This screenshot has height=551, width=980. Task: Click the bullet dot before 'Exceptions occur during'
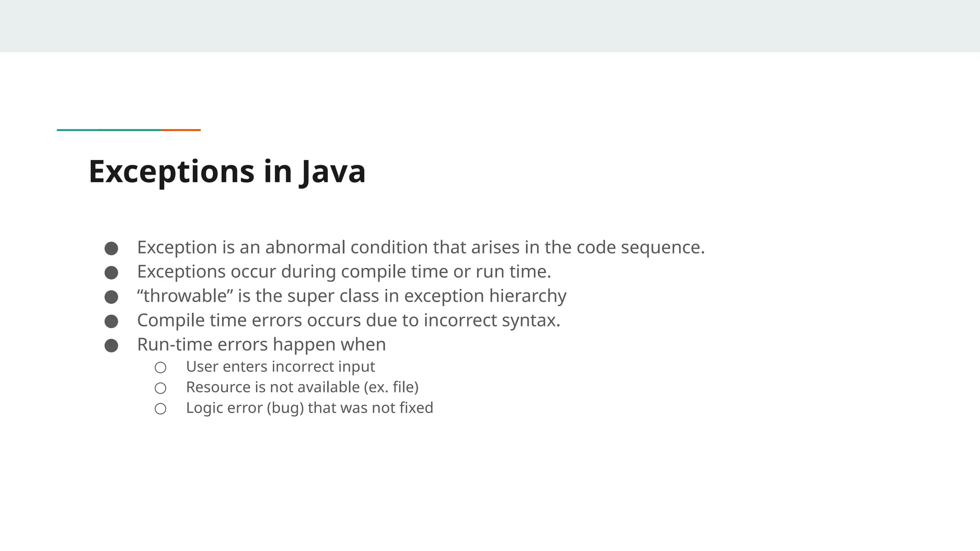point(111,273)
